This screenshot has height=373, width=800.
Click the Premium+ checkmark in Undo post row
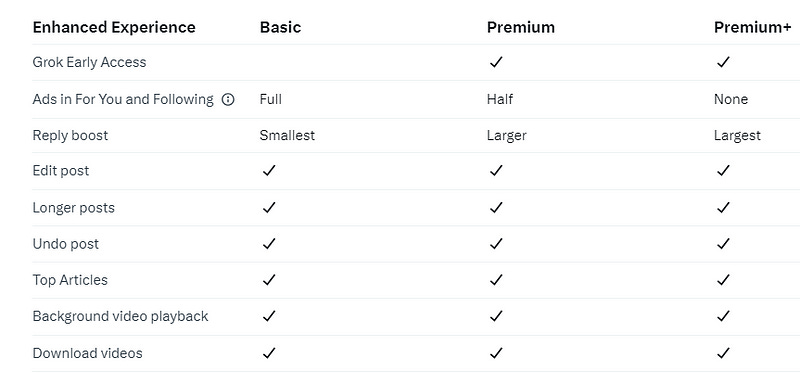click(722, 244)
